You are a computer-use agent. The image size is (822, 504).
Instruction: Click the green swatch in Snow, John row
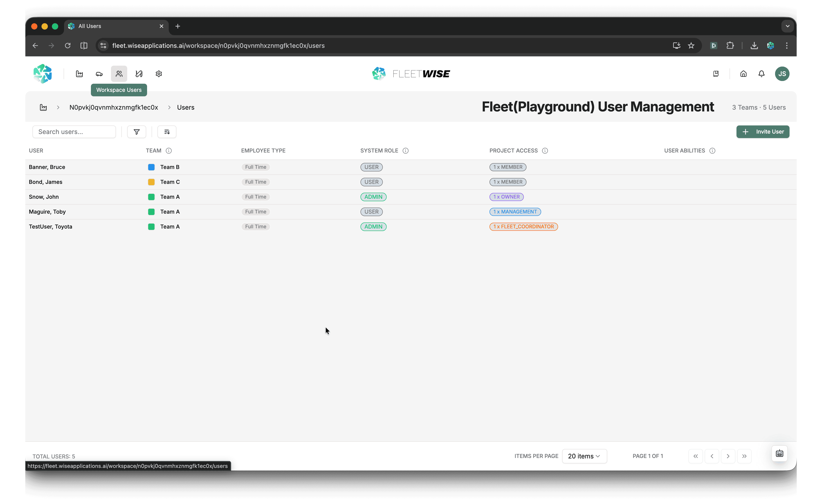(x=151, y=197)
